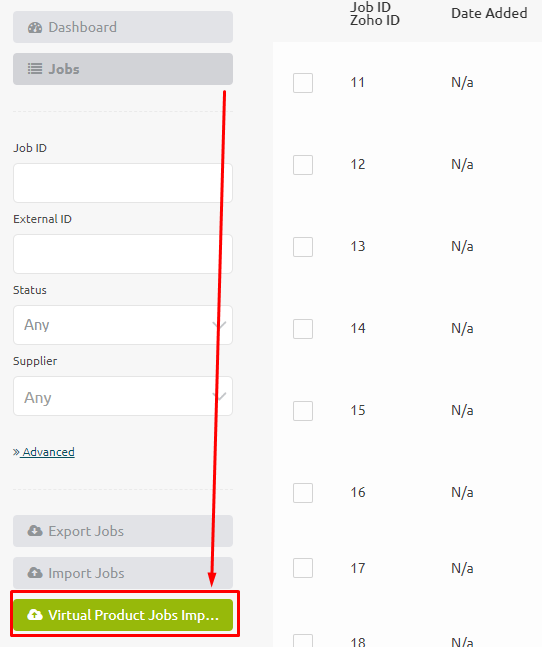The height and width of the screenshot is (647, 542).
Task: Click the Virtual Product Jobs Import button
Action: point(123,615)
